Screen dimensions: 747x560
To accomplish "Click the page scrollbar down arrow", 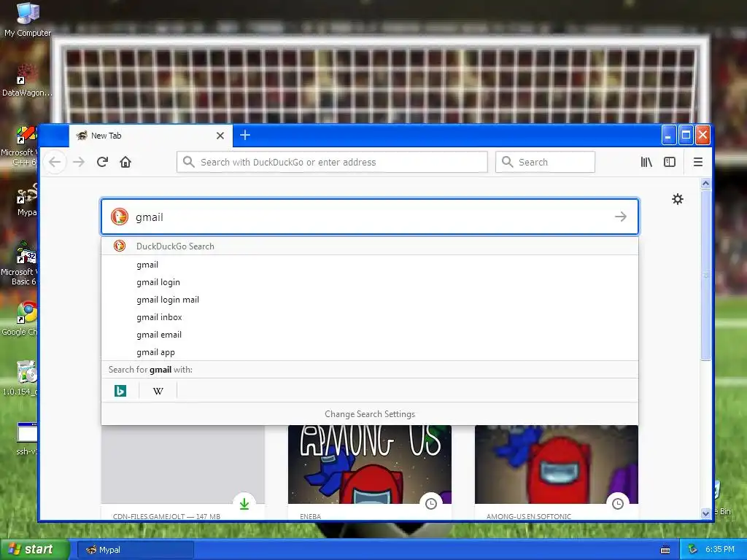I will pyautogui.click(x=705, y=513).
